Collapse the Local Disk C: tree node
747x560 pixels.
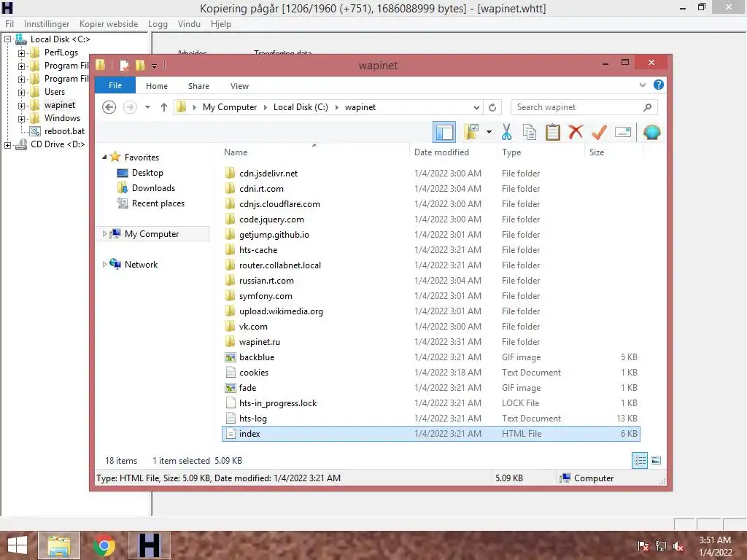pyautogui.click(x=7, y=39)
